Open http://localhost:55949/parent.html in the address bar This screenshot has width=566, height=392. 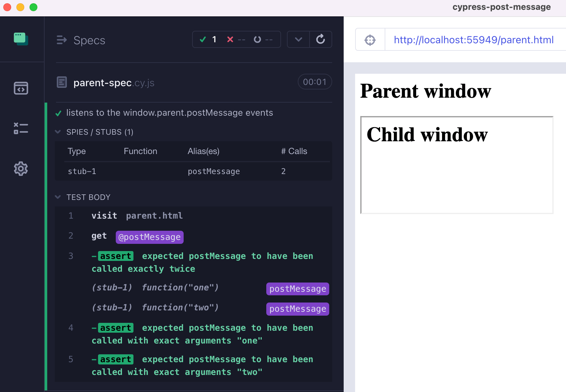pos(474,39)
